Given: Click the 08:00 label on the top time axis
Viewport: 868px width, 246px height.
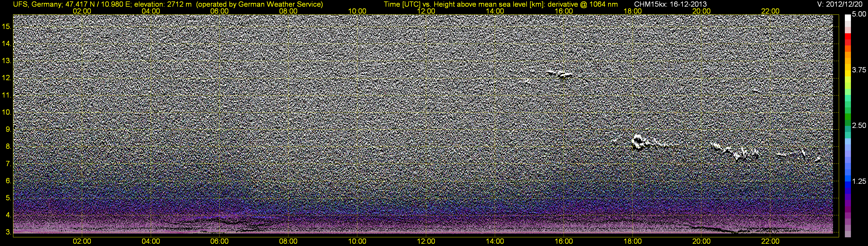Looking at the screenshot, I should coord(288,11).
